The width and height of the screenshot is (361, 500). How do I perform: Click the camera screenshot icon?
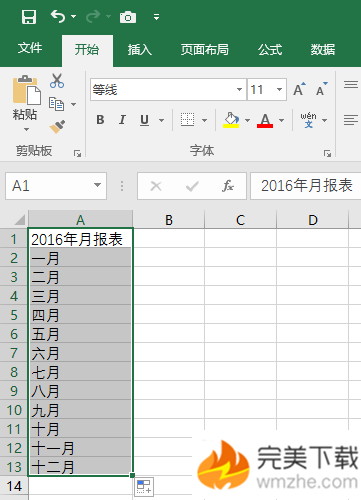[128, 17]
